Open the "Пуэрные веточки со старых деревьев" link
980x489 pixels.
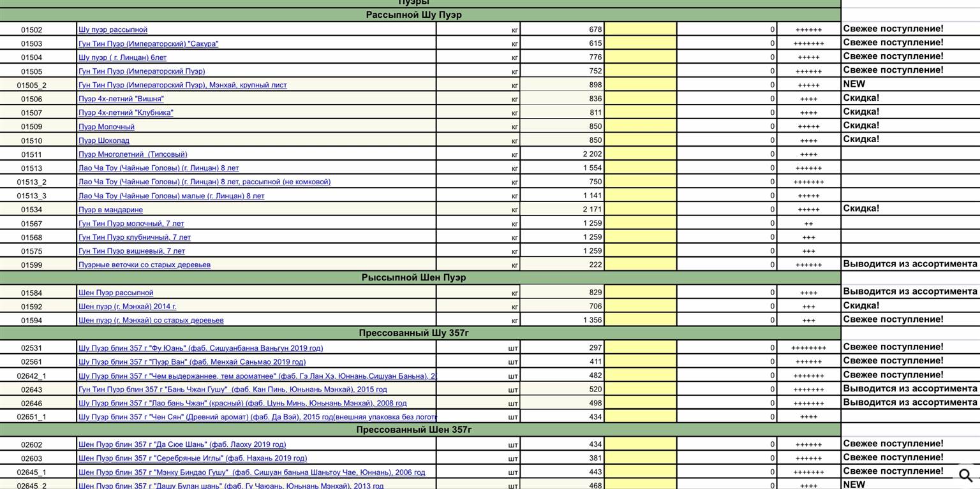click(144, 265)
